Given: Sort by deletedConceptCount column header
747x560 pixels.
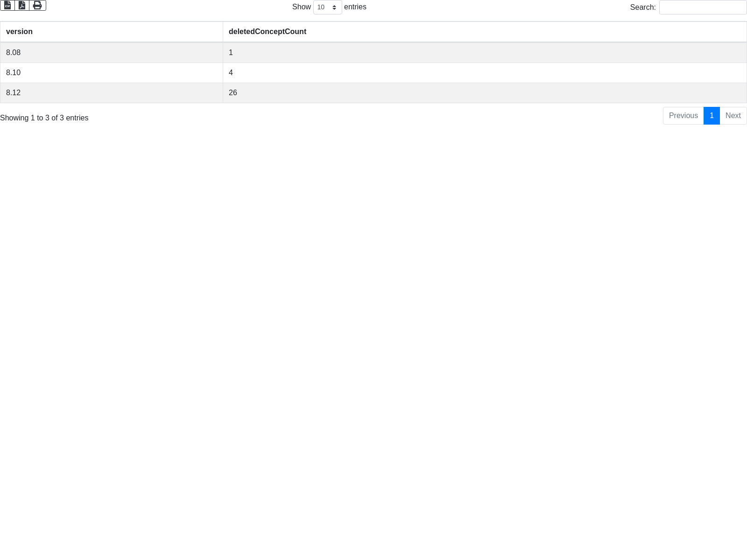Looking at the screenshot, I should coord(267,32).
